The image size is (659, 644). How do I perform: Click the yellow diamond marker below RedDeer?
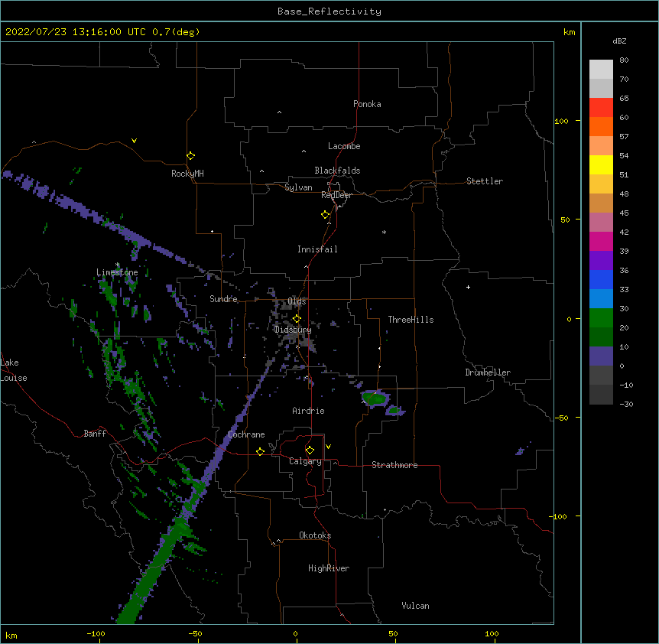coord(326,215)
